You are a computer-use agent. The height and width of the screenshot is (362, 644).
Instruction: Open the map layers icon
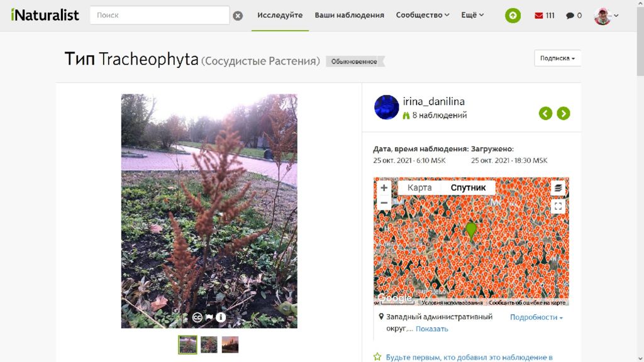click(558, 188)
